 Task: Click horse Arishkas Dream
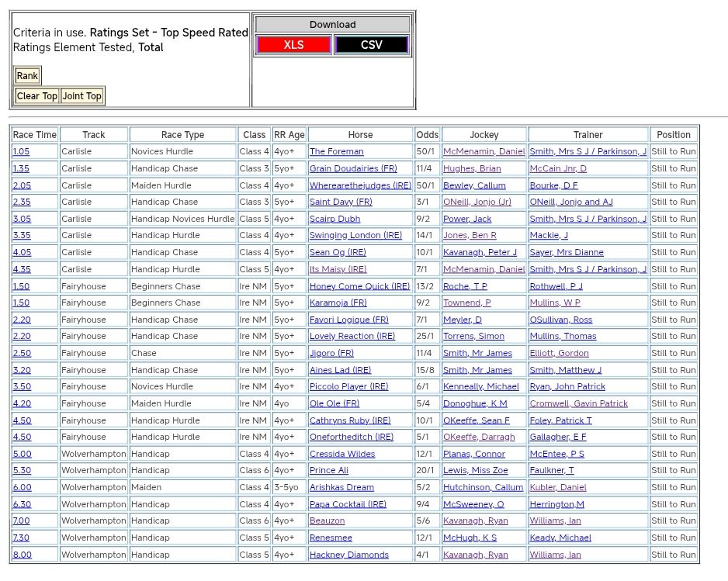click(x=341, y=488)
